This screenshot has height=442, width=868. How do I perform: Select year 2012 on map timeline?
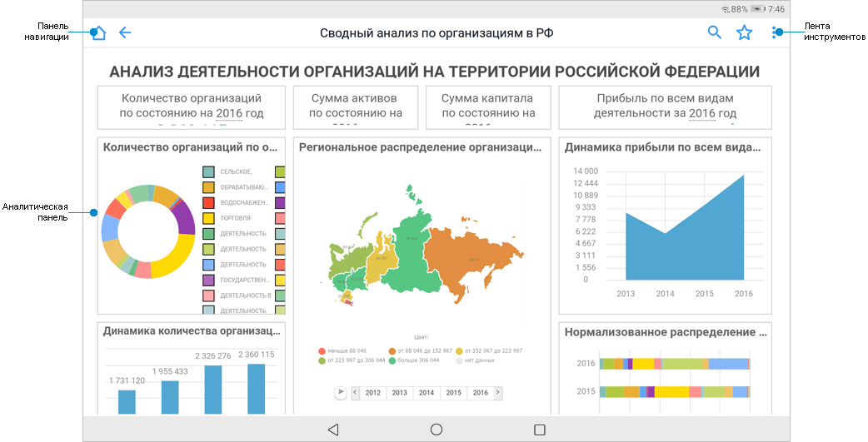373,392
